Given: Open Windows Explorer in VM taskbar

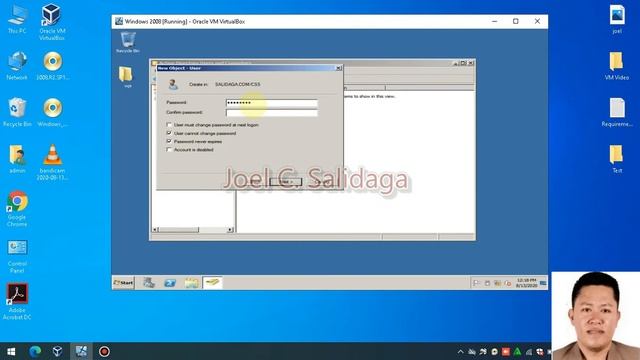Looking at the screenshot, I should coord(191,282).
